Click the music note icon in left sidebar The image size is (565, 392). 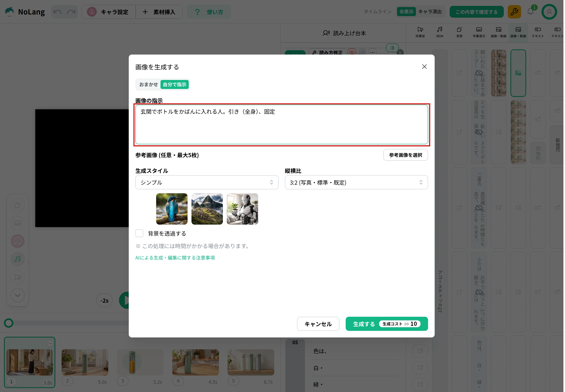(x=18, y=259)
